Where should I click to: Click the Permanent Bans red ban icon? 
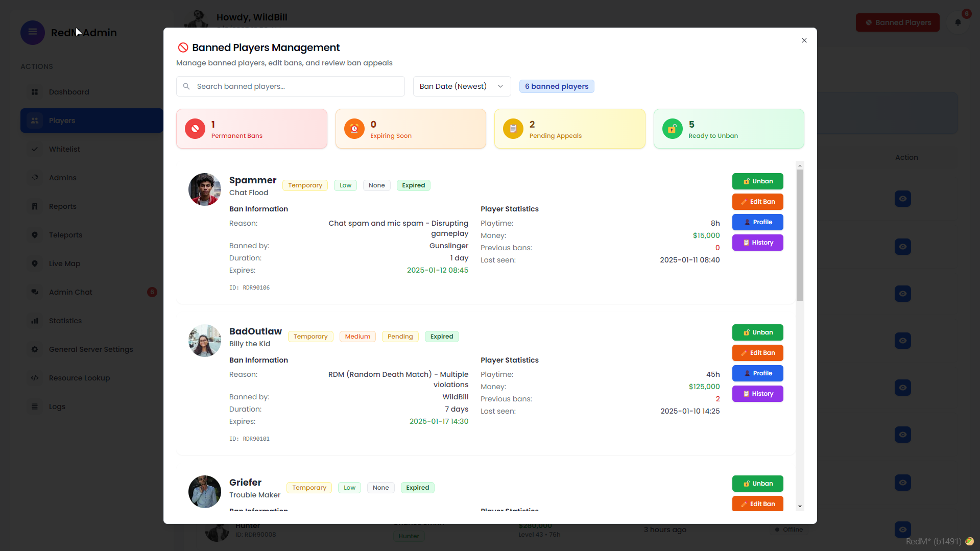pos(195,129)
